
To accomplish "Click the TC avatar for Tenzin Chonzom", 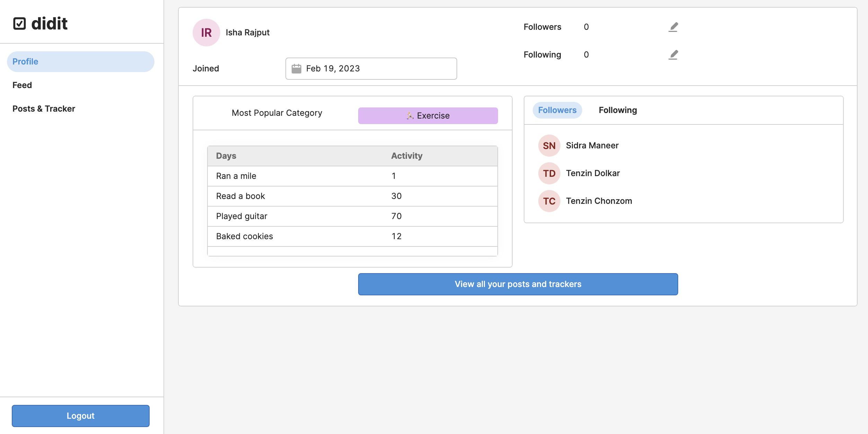I will 549,201.
